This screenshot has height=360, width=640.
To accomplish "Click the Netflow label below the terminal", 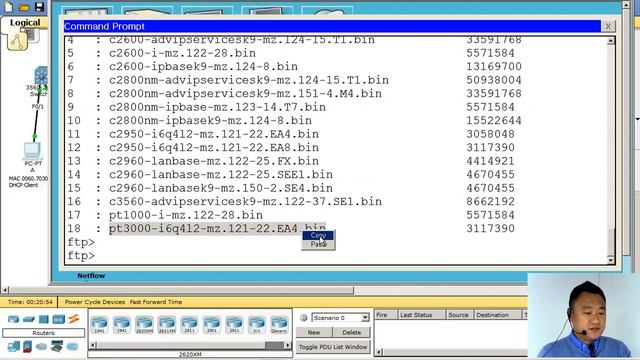I will [91, 276].
